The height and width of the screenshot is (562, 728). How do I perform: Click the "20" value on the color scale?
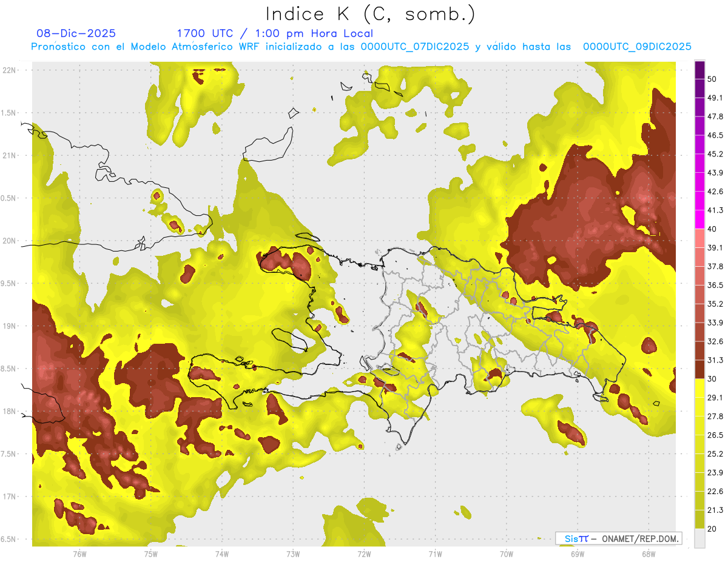click(713, 529)
